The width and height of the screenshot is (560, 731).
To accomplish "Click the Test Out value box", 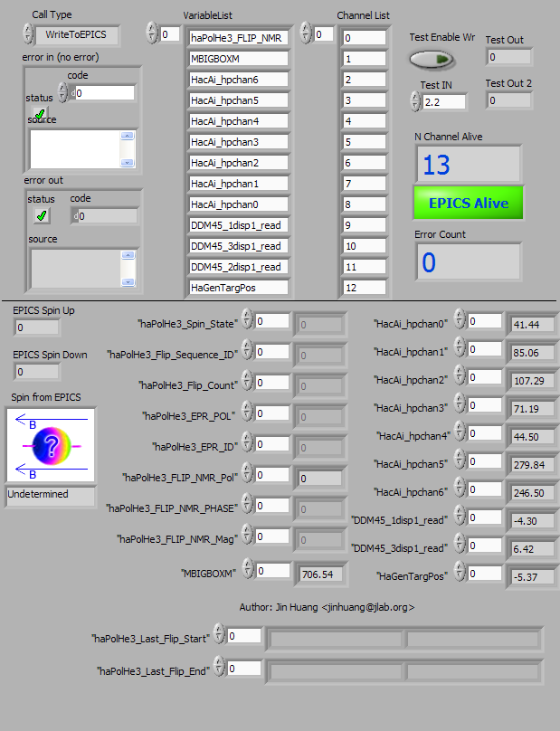I will tap(508, 57).
